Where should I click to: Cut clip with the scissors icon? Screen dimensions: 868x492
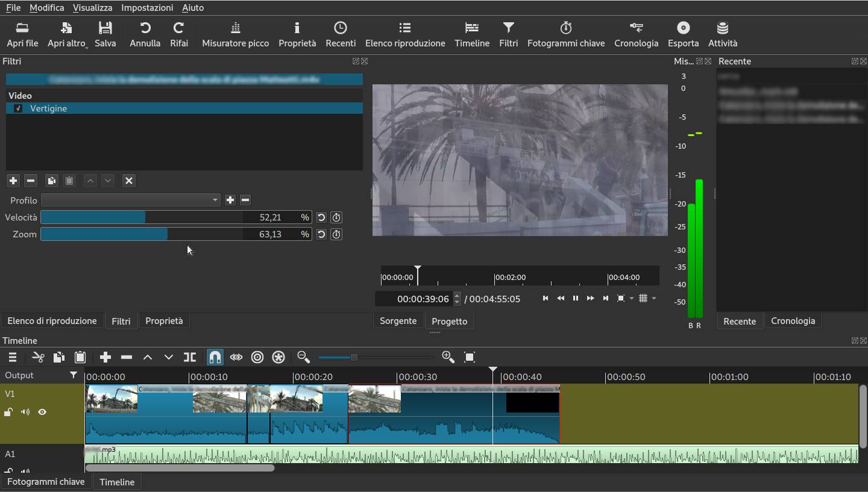point(38,357)
